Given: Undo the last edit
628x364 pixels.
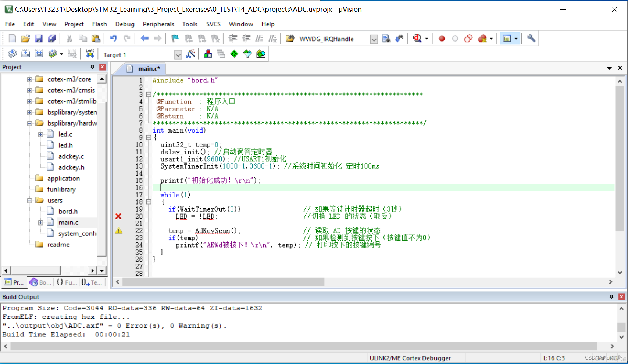Looking at the screenshot, I should click(114, 39).
